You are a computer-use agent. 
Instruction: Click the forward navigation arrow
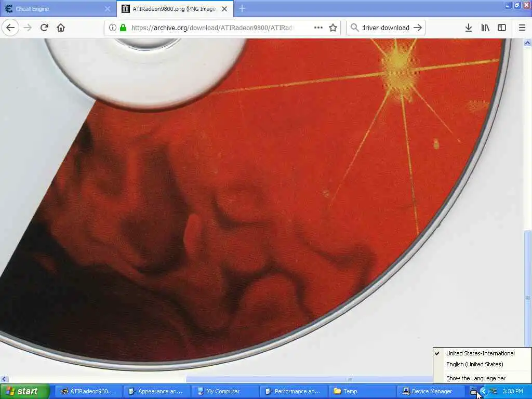click(28, 28)
